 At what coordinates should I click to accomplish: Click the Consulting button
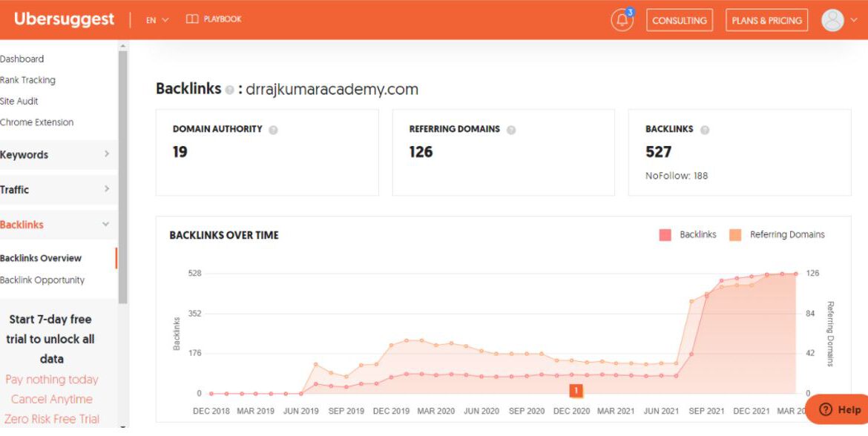pyautogui.click(x=679, y=20)
